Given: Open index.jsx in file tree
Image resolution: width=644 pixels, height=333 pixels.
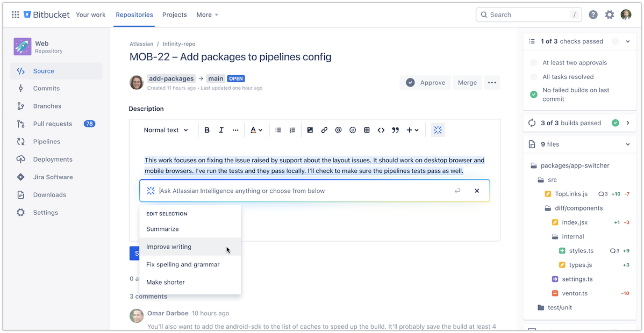Looking at the screenshot, I should [x=575, y=222].
